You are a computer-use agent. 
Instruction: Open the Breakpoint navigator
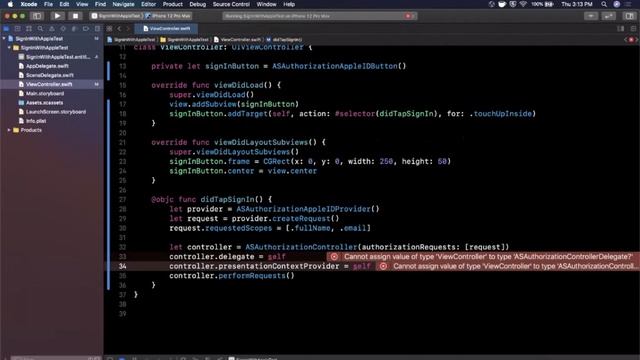pyautogui.click(x=86, y=29)
